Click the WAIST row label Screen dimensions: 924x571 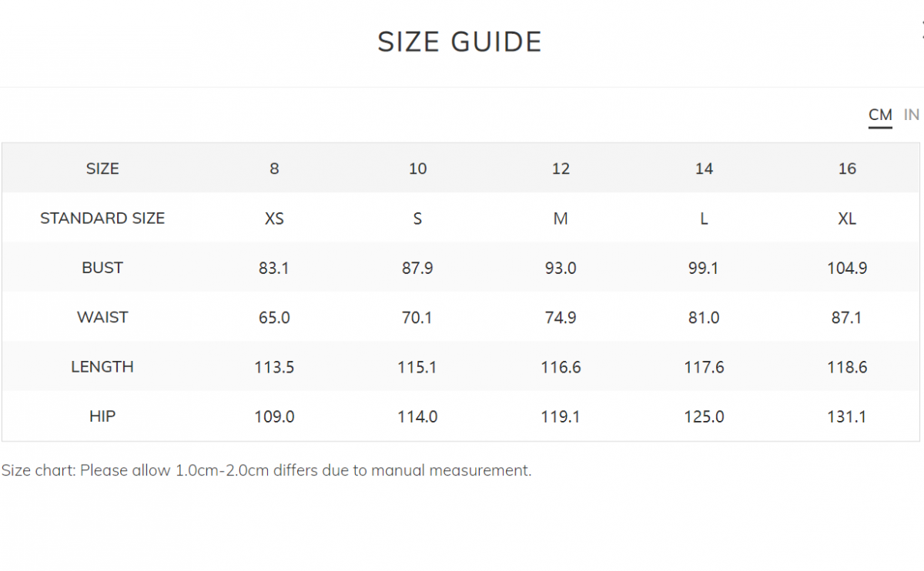102,317
